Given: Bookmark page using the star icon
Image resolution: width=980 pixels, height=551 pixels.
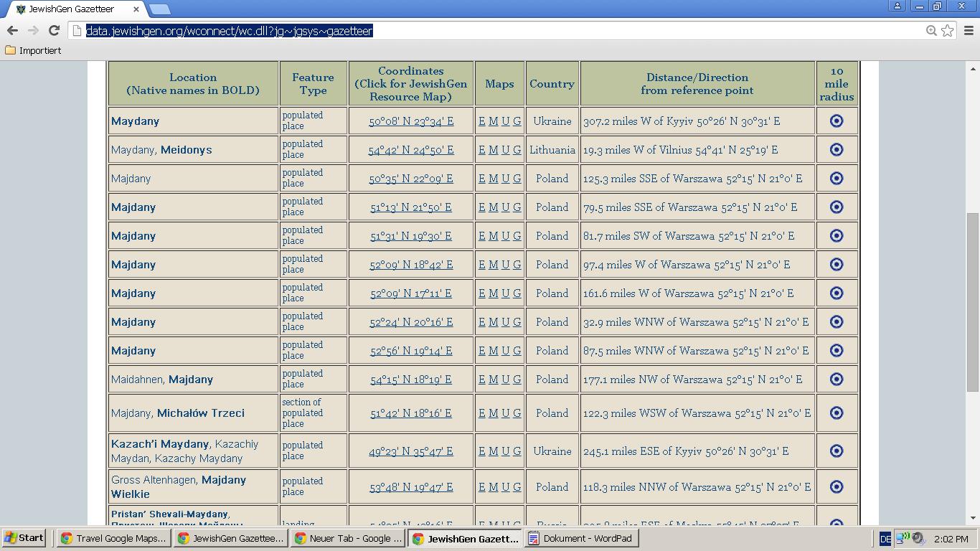Looking at the screenshot, I should (948, 30).
